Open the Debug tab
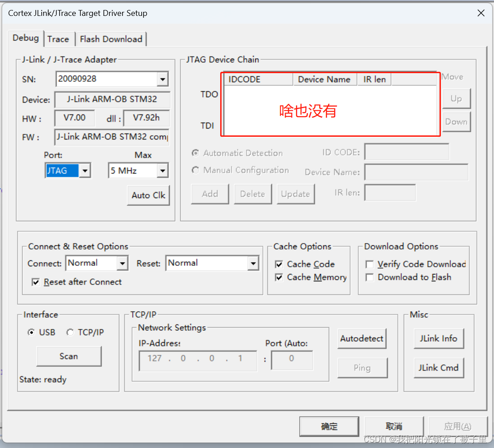Viewport: 494px width, 448px height. [x=25, y=38]
